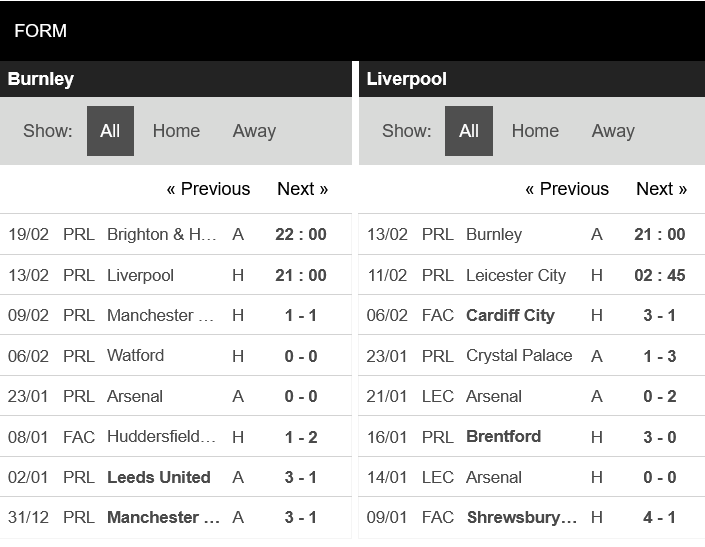The height and width of the screenshot is (547, 705).
Task: Open Brentford 3 - 0 match
Action: point(532,436)
